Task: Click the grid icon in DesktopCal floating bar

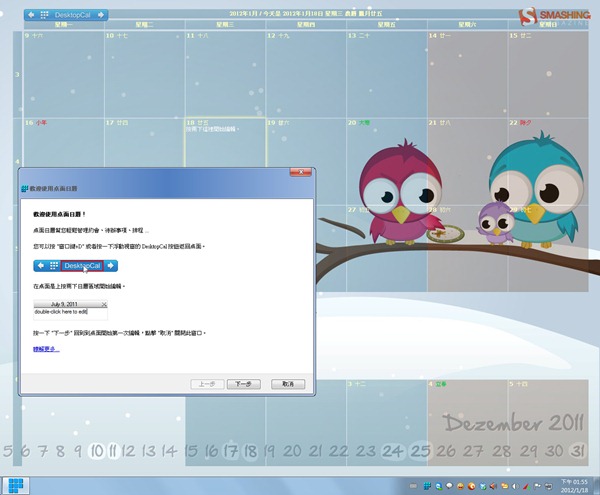Action: (x=44, y=15)
